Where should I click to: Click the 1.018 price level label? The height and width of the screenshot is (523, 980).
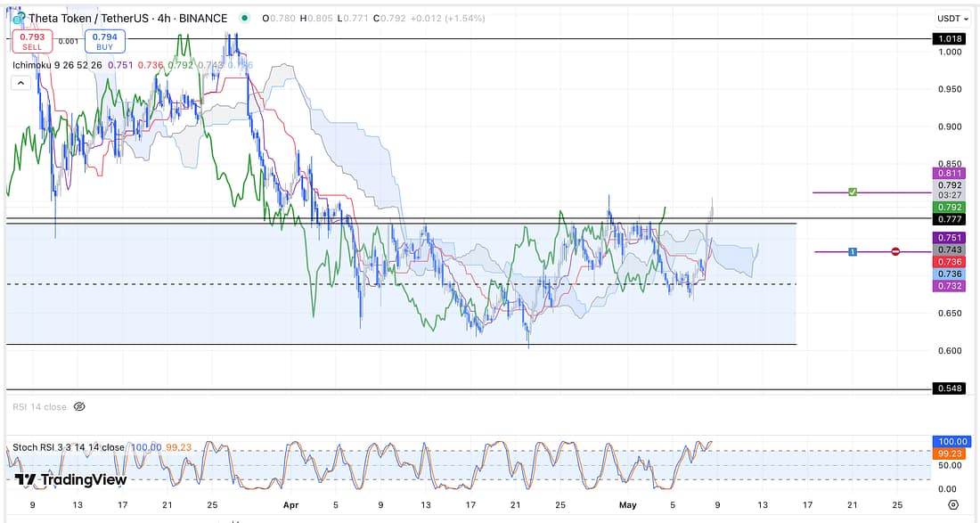point(949,39)
